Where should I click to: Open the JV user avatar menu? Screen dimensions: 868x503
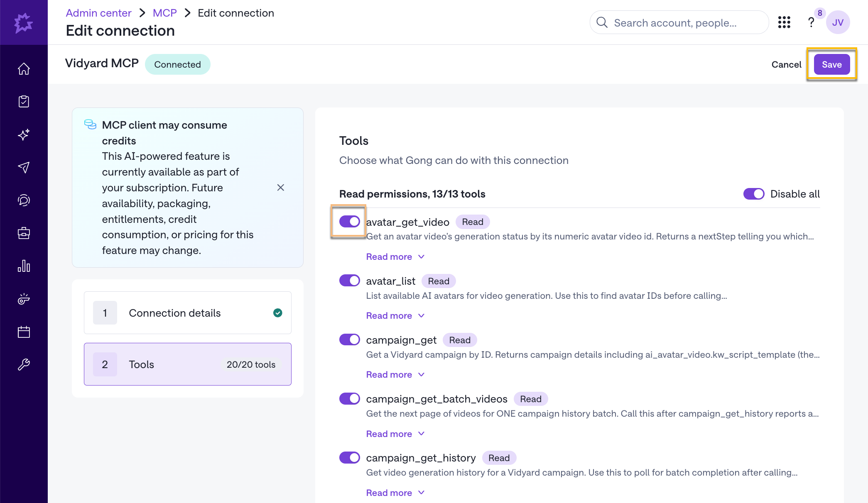[838, 22]
